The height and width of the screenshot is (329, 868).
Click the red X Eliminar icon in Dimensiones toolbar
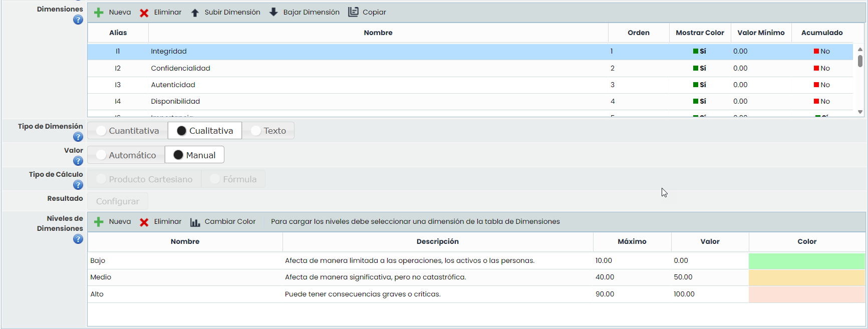[144, 13]
